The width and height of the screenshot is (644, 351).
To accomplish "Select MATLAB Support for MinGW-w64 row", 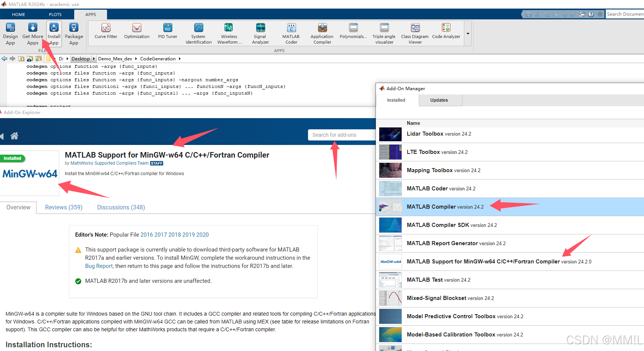I will point(510,262).
